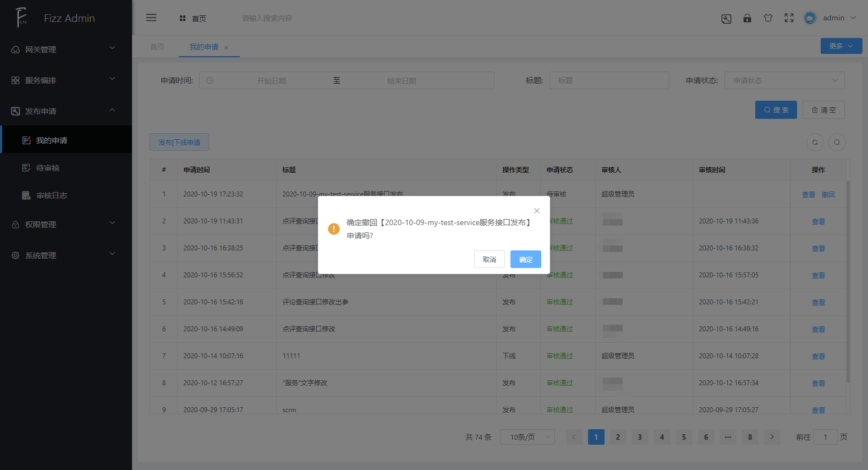The height and width of the screenshot is (470, 868).
Task: Click the page jump number input
Action: tap(825, 437)
